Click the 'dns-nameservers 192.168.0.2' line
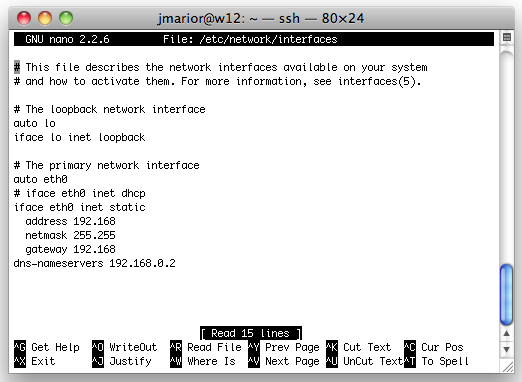Screen dimensions: 522x382 click(94, 263)
